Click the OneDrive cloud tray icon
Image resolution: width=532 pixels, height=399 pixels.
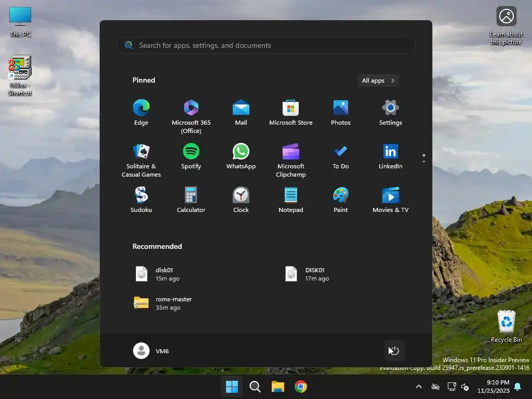click(435, 387)
